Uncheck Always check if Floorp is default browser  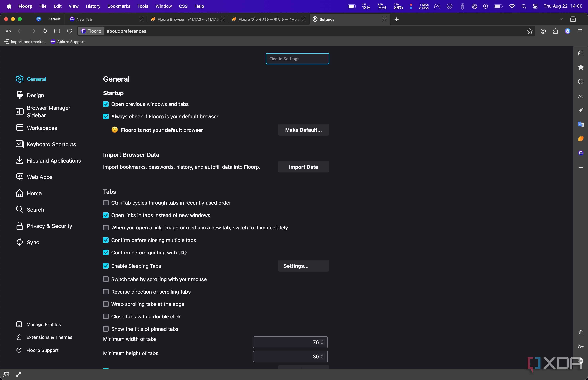tap(106, 117)
